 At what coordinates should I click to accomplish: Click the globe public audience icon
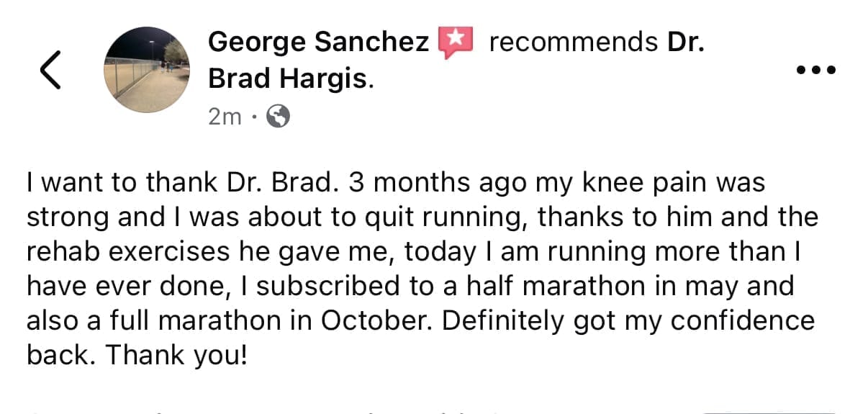(x=279, y=116)
